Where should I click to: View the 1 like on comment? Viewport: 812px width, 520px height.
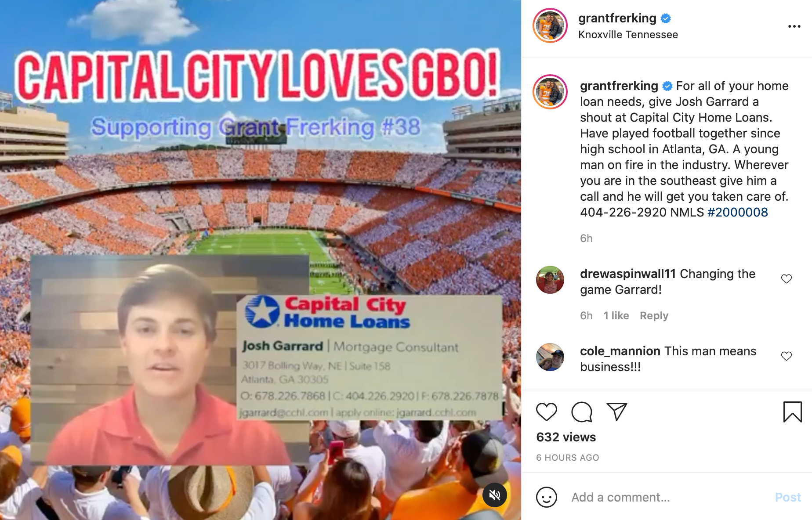616,316
